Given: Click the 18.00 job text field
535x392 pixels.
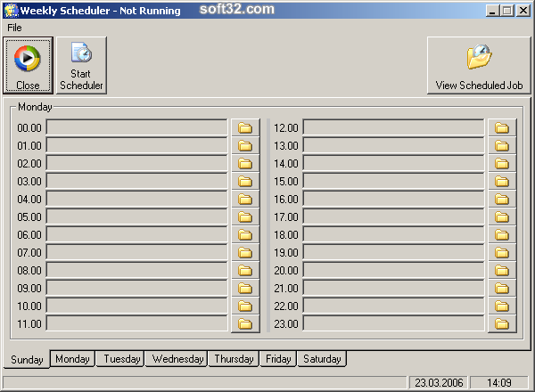Looking at the screenshot, I should [394, 234].
